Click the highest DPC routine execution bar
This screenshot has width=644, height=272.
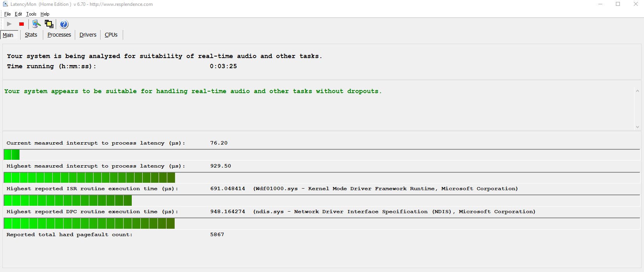(x=89, y=224)
